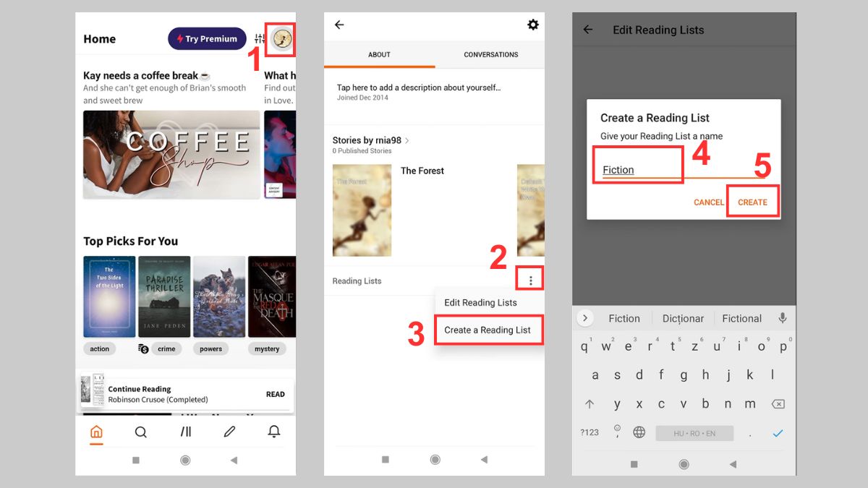The image size is (868, 488).
Task: Switch to the Conversations tab
Action: coord(490,54)
